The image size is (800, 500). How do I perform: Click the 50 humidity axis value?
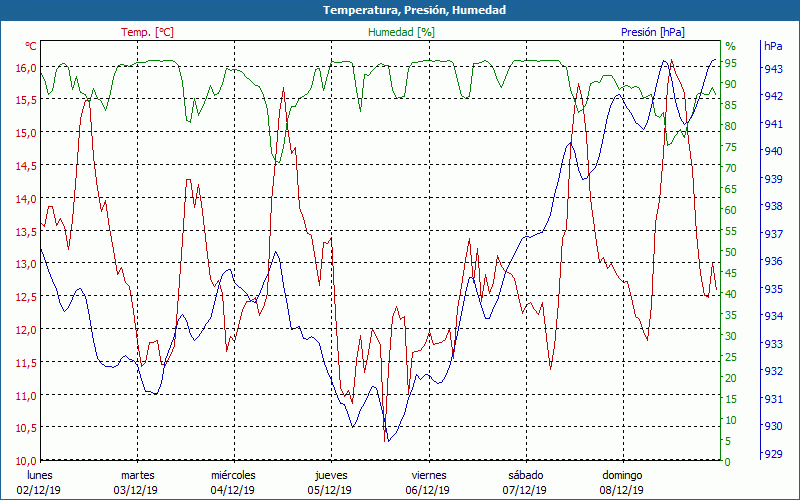tap(731, 252)
